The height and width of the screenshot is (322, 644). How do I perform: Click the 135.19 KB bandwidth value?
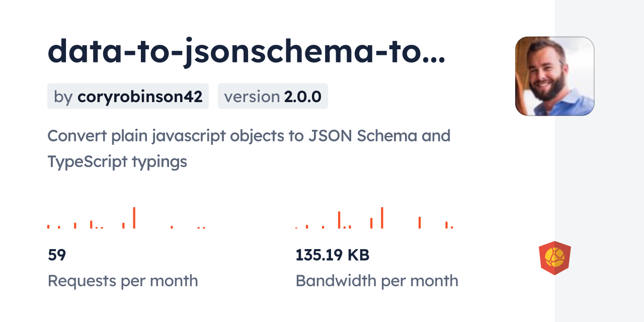click(333, 255)
